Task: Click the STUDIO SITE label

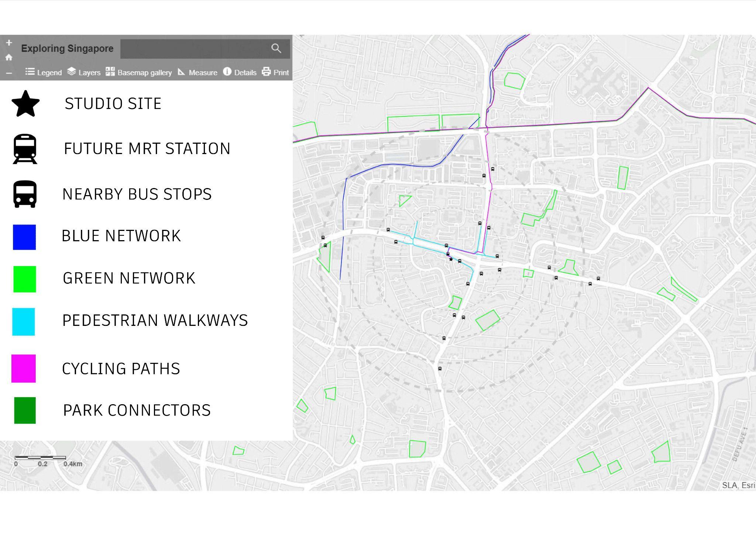Action: point(113,103)
